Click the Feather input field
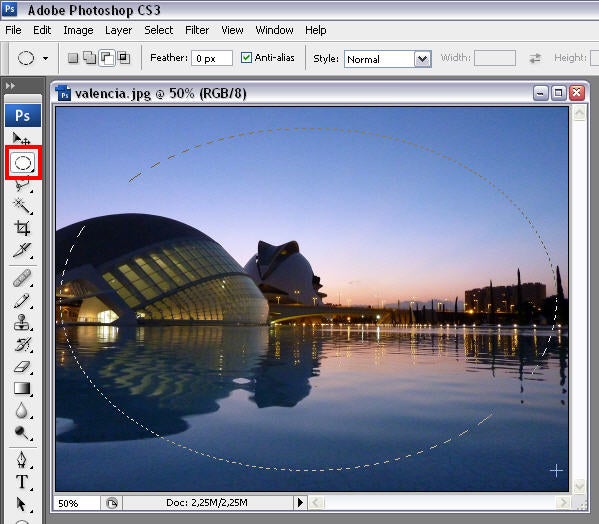The height and width of the screenshot is (524, 599). point(212,58)
